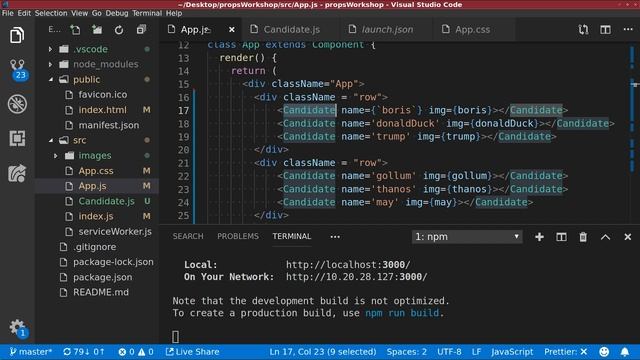Change encoding via UTF-8 indicator
Viewport: 640px width, 360px height.
(449, 352)
